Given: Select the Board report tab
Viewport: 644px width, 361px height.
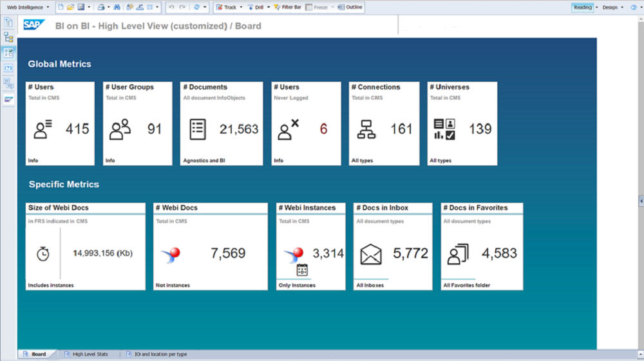Looking at the screenshot, I should pyautogui.click(x=35, y=354).
